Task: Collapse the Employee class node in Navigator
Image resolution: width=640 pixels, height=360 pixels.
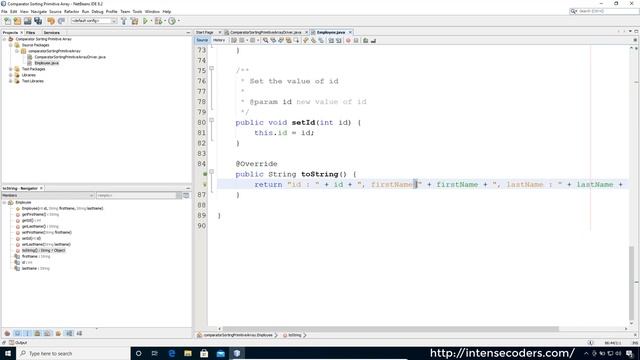Action: tap(4, 202)
